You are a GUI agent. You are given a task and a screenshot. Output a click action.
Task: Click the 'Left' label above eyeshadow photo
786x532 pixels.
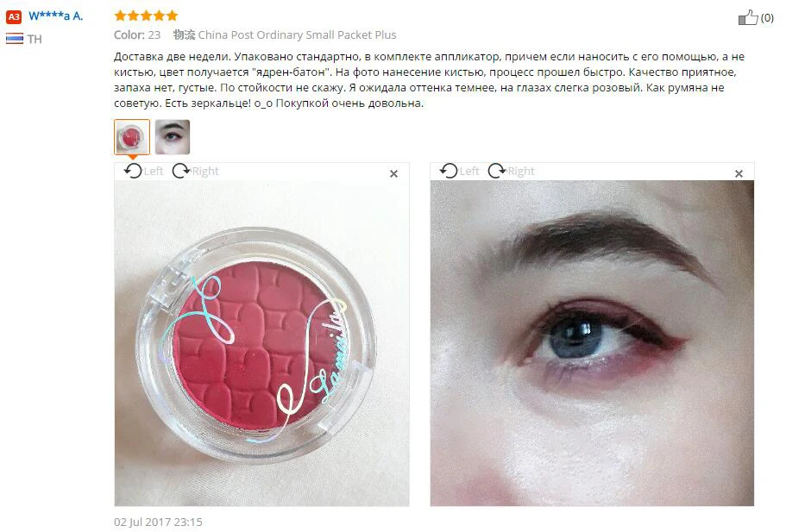(x=154, y=172)
